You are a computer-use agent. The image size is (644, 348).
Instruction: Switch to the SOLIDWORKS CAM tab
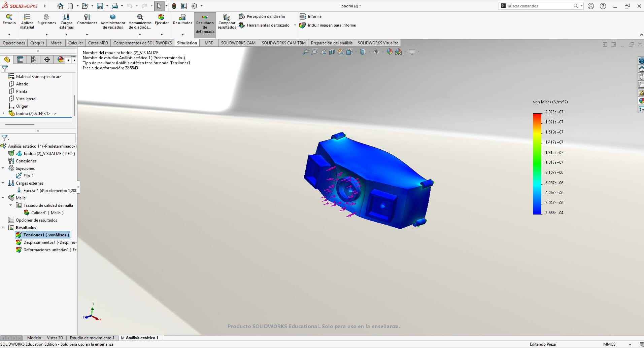click(x=238, y=43)
